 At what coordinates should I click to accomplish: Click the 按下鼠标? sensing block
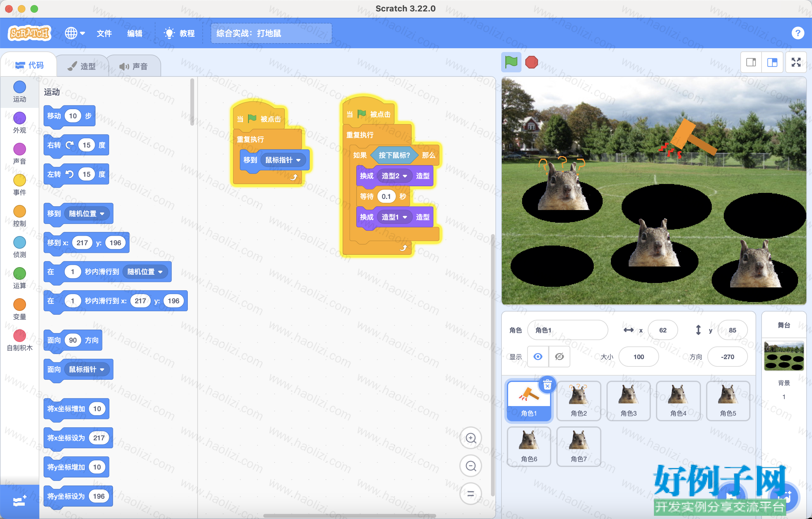(394, 155)
